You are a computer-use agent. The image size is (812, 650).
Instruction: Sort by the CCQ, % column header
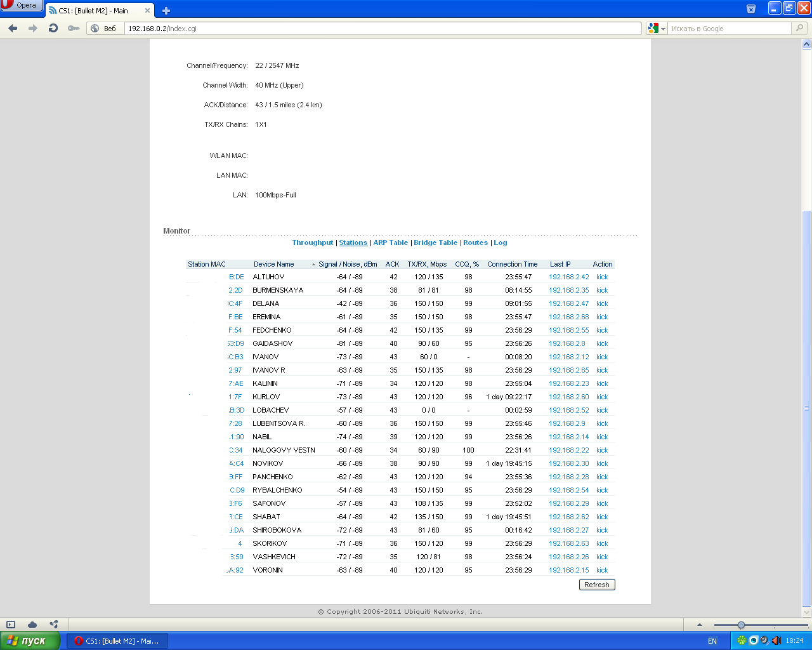(467, 264)
